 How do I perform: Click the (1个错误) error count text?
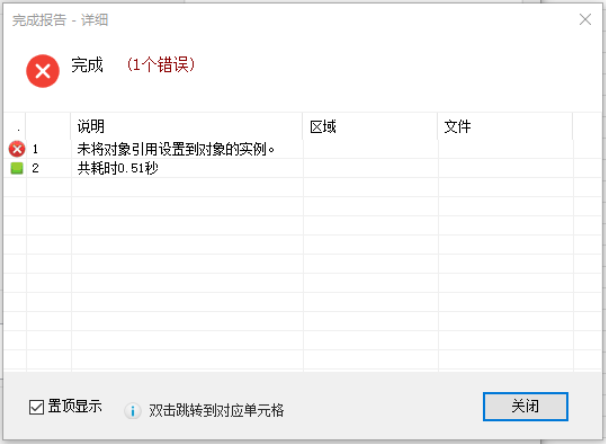tap(161, 65)
